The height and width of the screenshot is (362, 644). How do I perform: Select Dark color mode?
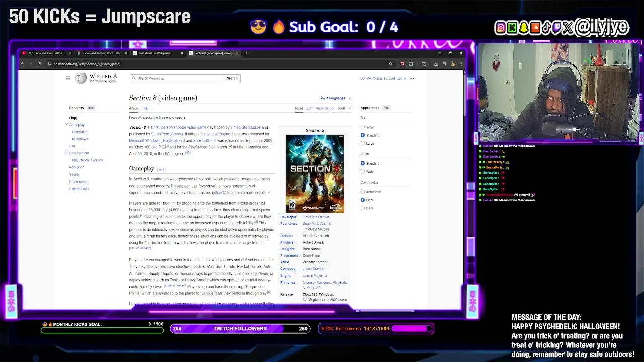pyautogui.click(x=363, y=208)
